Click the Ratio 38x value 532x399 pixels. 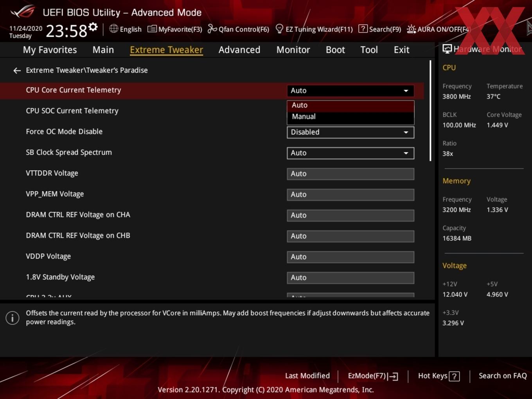click(x=448, y=154)
